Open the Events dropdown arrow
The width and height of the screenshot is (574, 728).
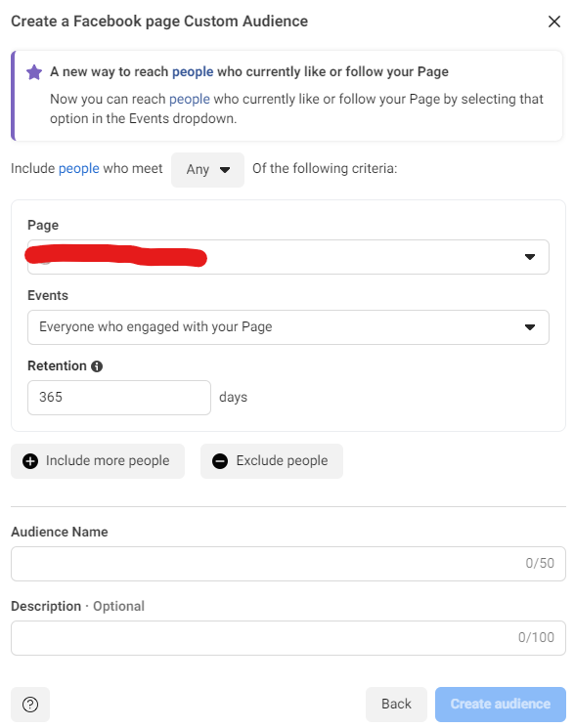click(529, 327)
